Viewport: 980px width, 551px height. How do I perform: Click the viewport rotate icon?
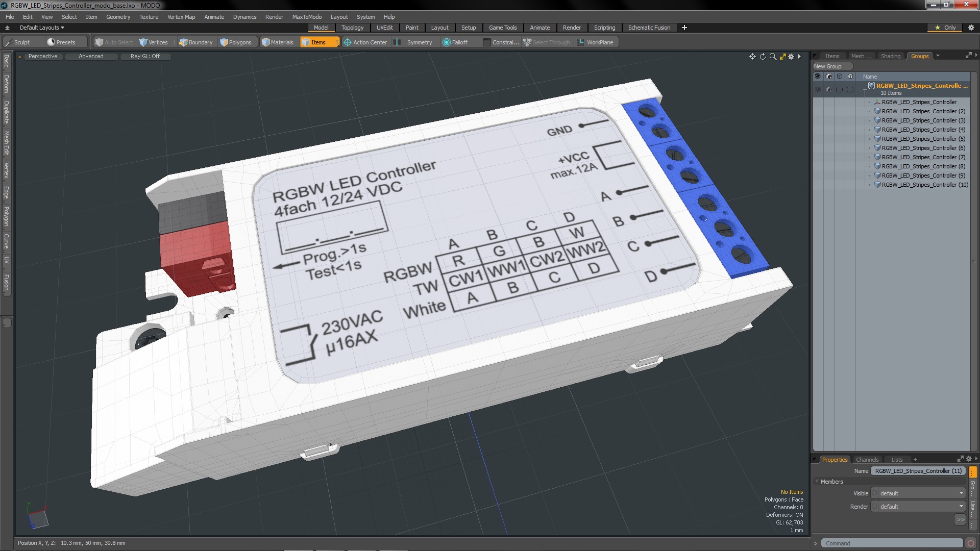coord(763,57)
